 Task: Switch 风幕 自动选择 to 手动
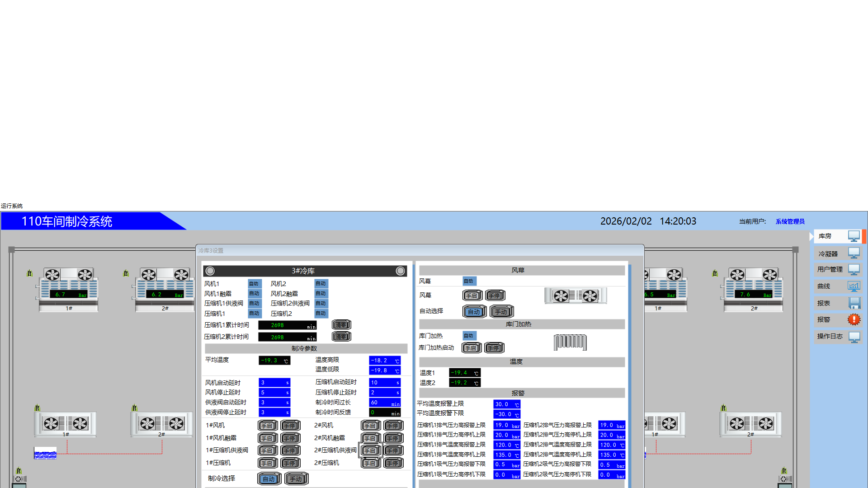click(501, 311)
